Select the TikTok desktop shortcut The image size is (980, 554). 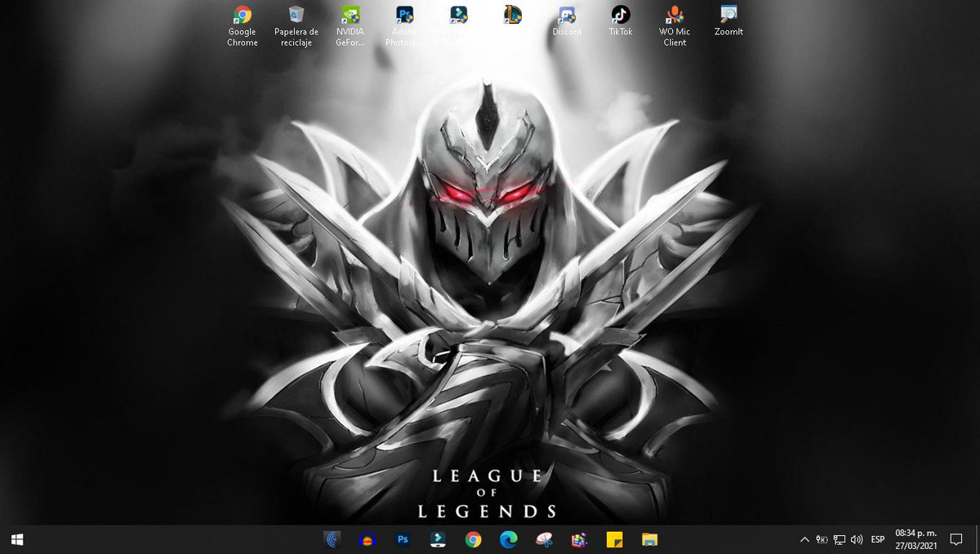tap(621, 21)
